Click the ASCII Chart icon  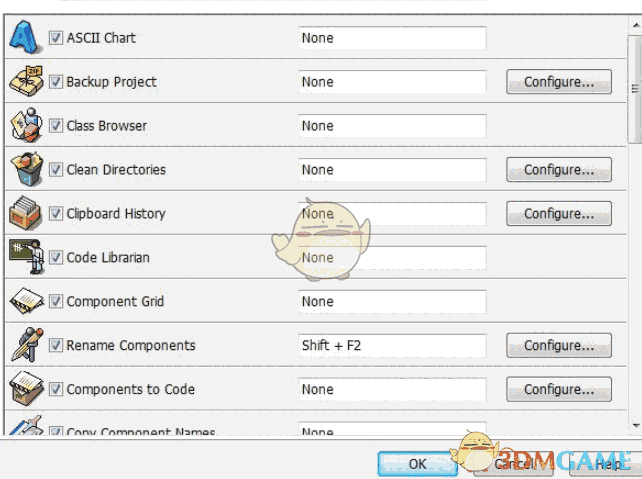(24, 38)
